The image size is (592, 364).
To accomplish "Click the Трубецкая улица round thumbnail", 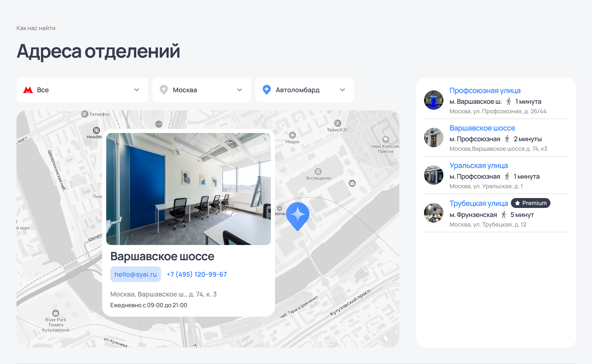I will [434, 213].
